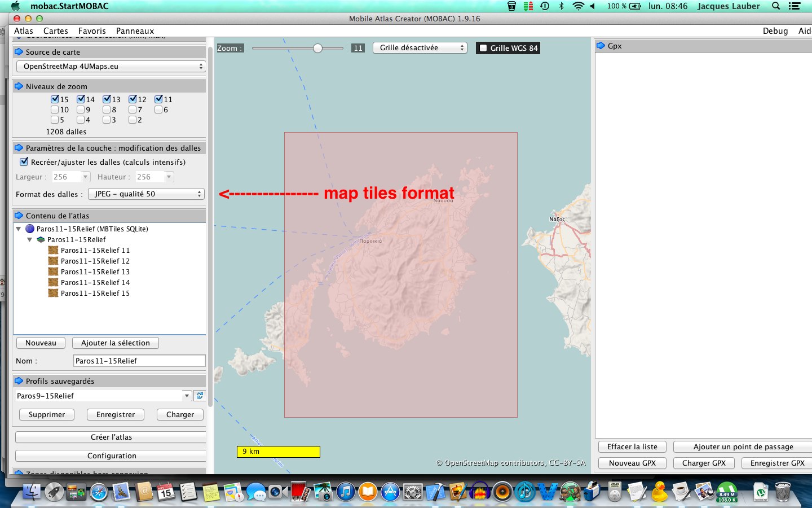Click the Créer l'atlas button
Screen dimensions: 812x508
click(x=111, y=437)
